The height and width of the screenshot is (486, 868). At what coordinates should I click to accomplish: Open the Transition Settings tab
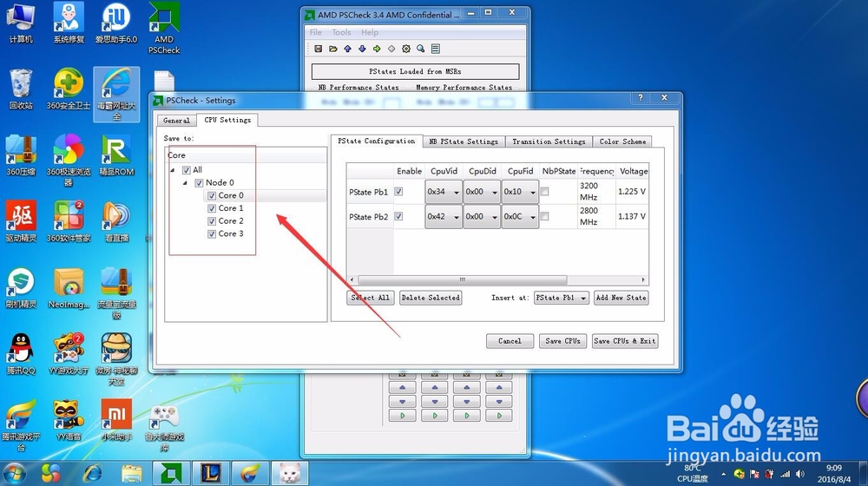[549, 141]
